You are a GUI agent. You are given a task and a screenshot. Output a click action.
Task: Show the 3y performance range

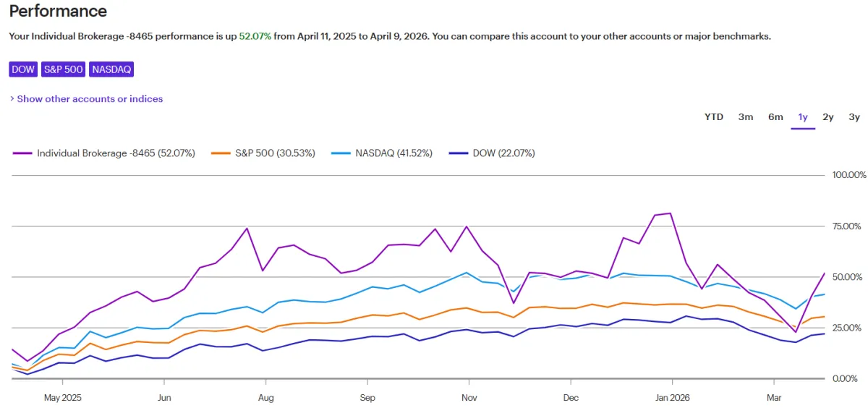854,117
